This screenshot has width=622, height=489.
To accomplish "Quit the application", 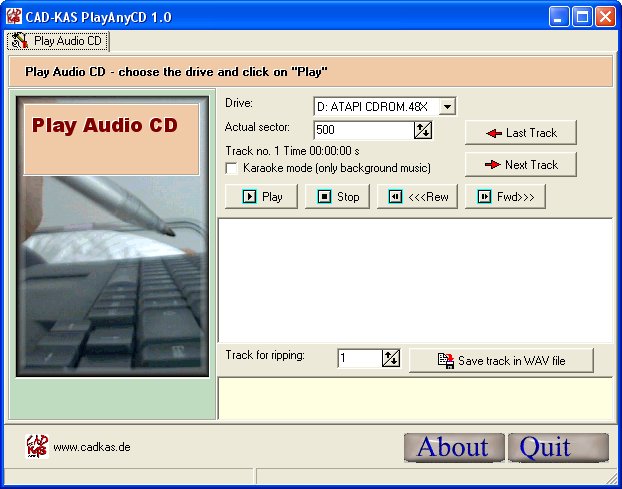I will [x=557, y=447].
